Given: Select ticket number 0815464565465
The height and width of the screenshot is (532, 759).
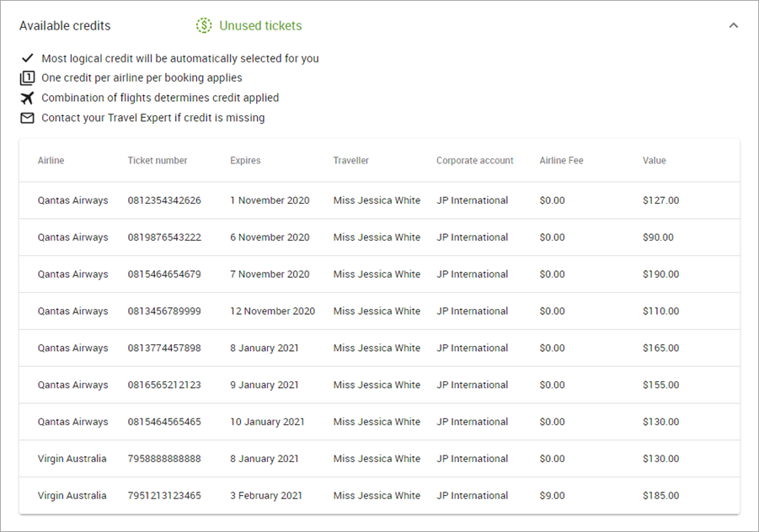Looking at the screenshot, I should coord(164,422).
